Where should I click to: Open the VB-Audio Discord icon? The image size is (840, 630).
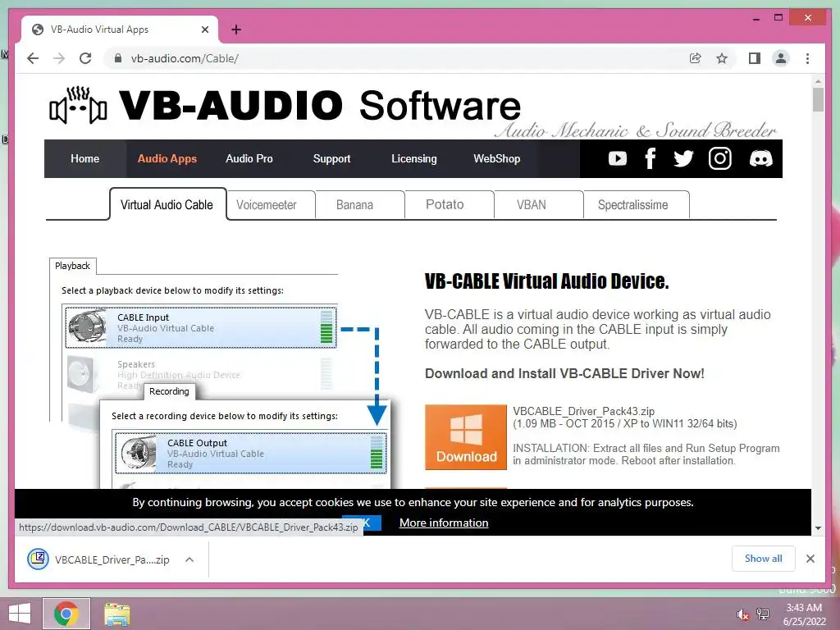(x=760, y=158)
